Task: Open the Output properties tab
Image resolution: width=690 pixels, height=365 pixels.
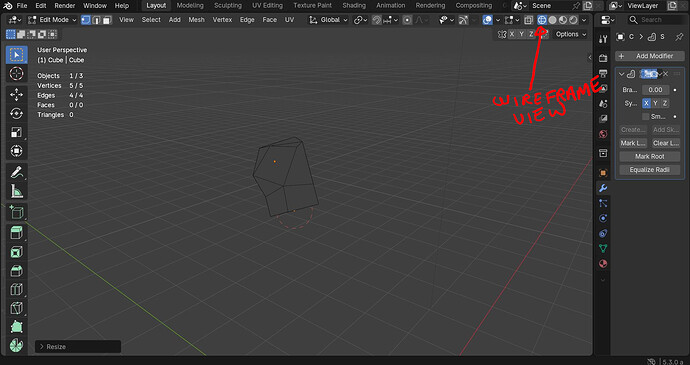Action: coord(603,73)
